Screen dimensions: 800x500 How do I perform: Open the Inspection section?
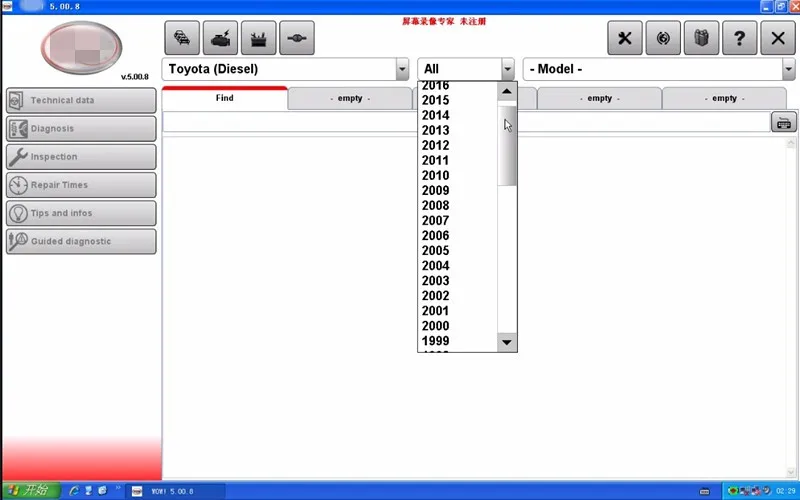coord(81,157)
